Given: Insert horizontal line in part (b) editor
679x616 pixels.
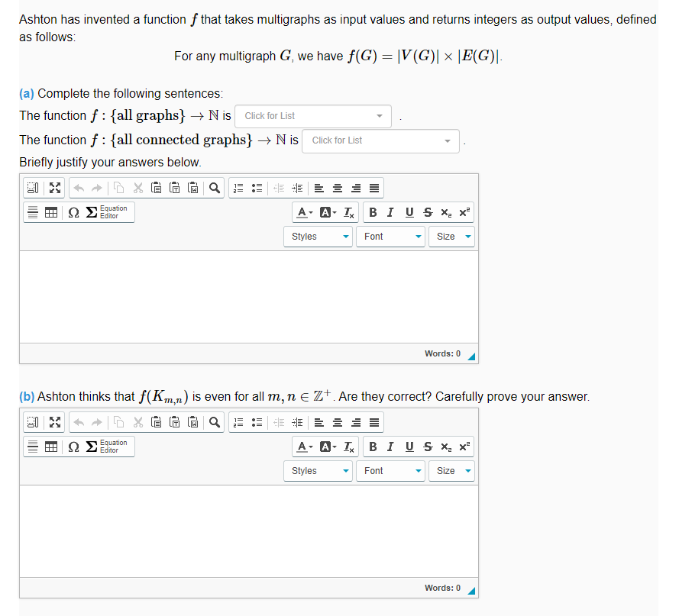Looking at the screenshot, I should click(x=33, y=447).
